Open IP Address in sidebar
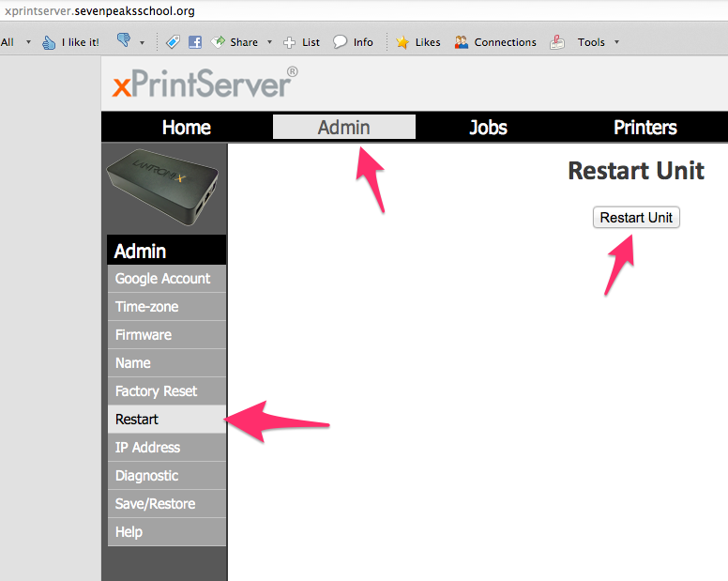Viewport: 728px width, 581px height. coord(167,448)
